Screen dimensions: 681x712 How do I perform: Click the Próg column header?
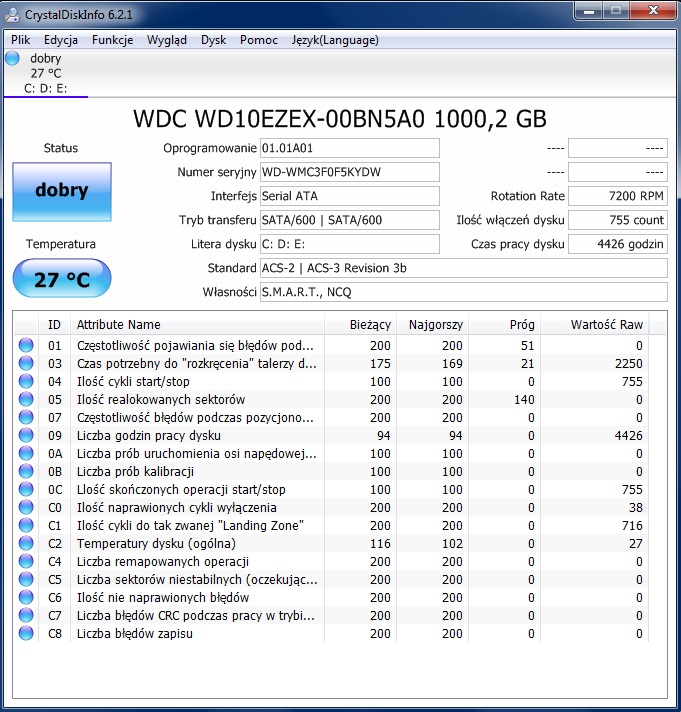tap(504, 325)
